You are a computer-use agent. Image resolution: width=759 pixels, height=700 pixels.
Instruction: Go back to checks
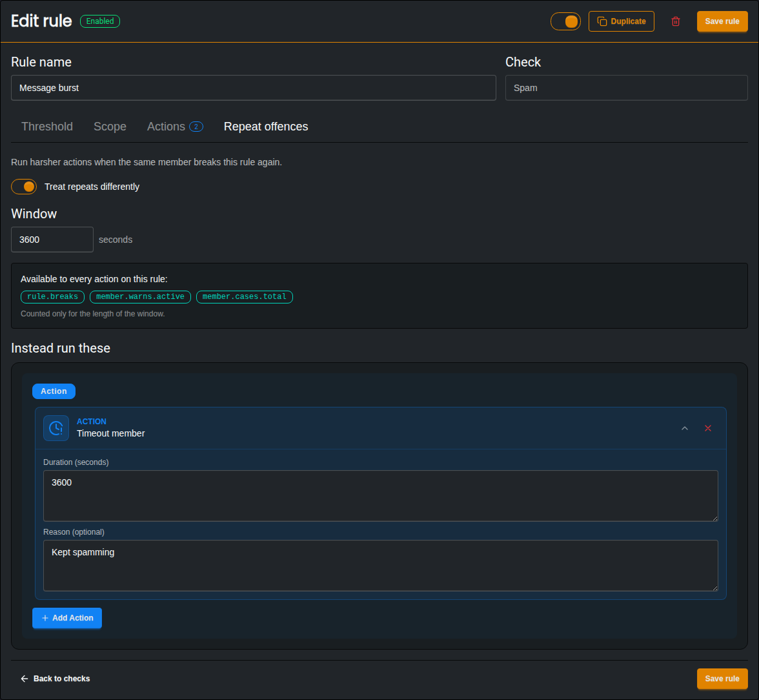(56, 679)
